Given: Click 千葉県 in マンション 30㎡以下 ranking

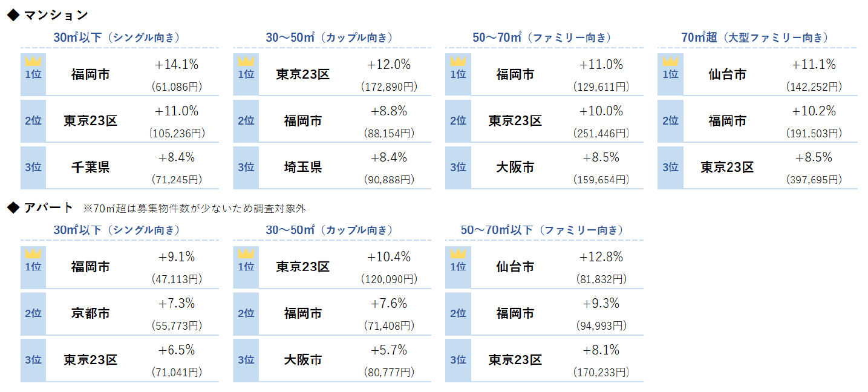Looking at the screenshot, I should point(90,167).
